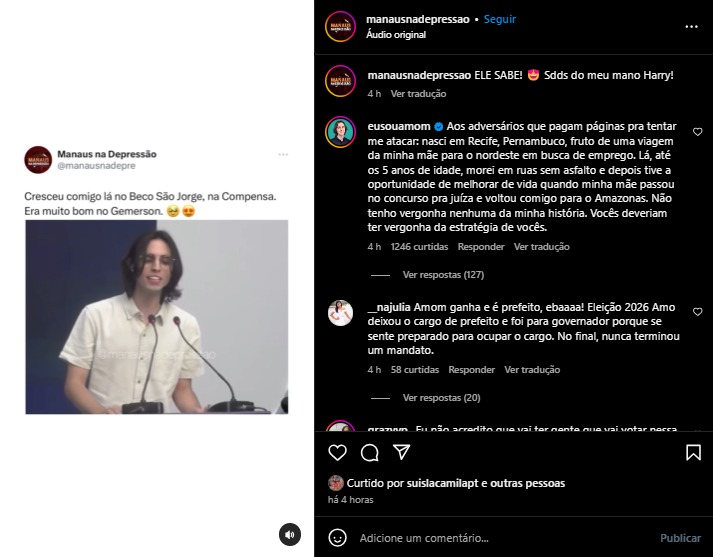
Task: Click Responder on eusouamom comment
Action: pyautogui.click(x=481, y=247)
